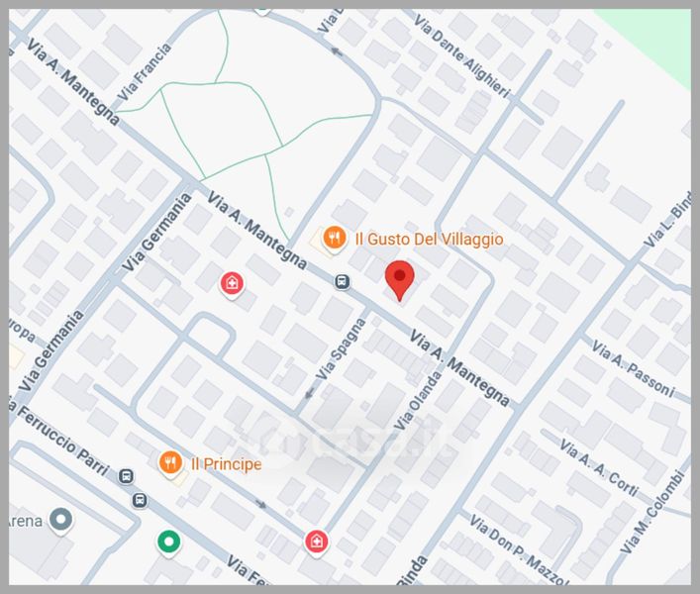This screenshot has width=700, height=594.
Task: Click the Via Spagna street label
Action: [341, 349]
